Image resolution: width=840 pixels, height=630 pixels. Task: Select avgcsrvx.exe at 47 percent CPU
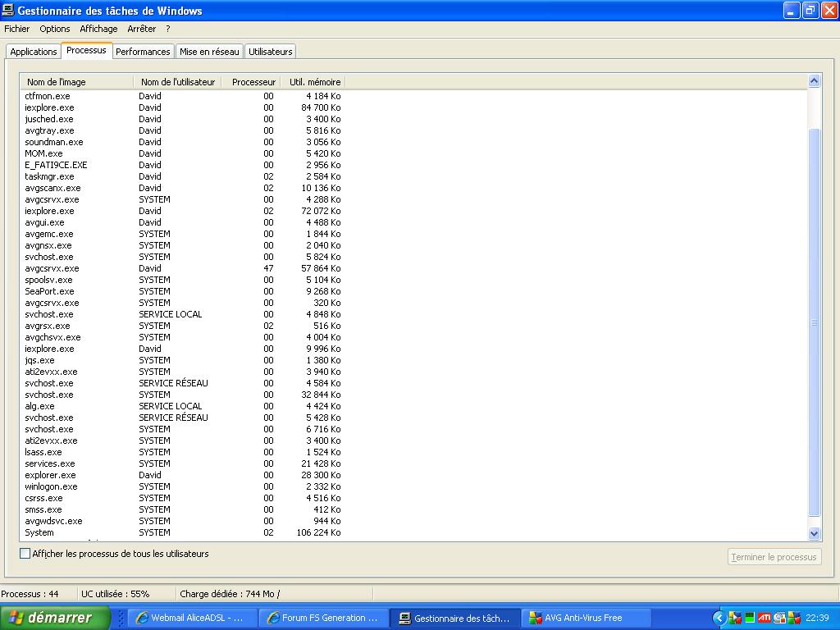(x=183, y=268)
